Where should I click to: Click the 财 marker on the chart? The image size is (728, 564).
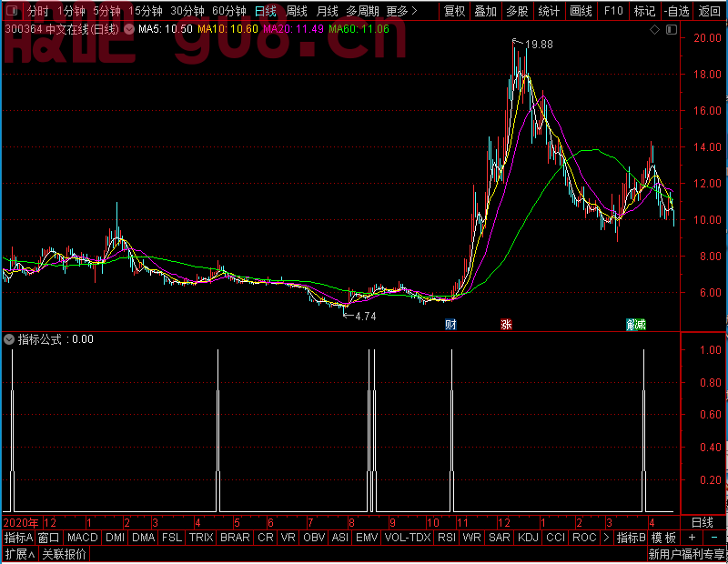450,325
